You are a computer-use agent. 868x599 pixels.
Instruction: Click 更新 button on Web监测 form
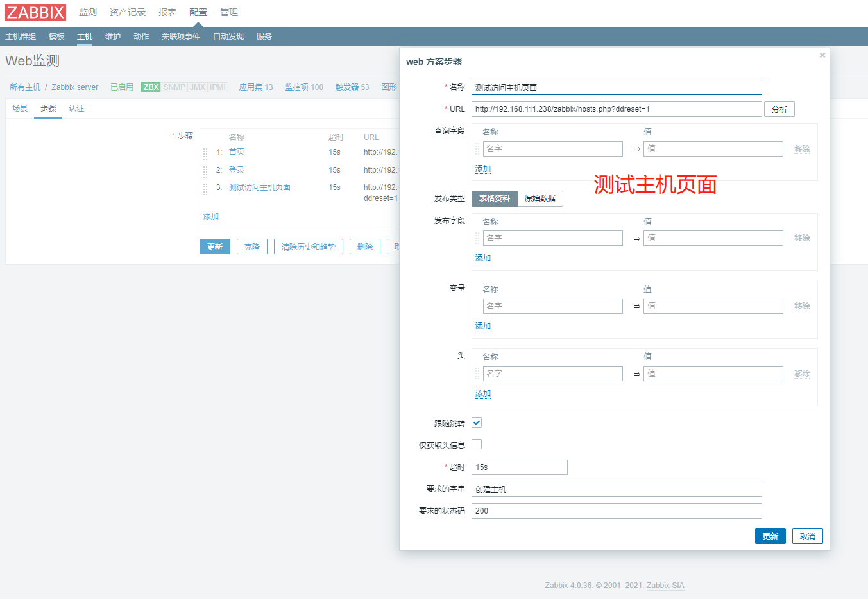215,247
